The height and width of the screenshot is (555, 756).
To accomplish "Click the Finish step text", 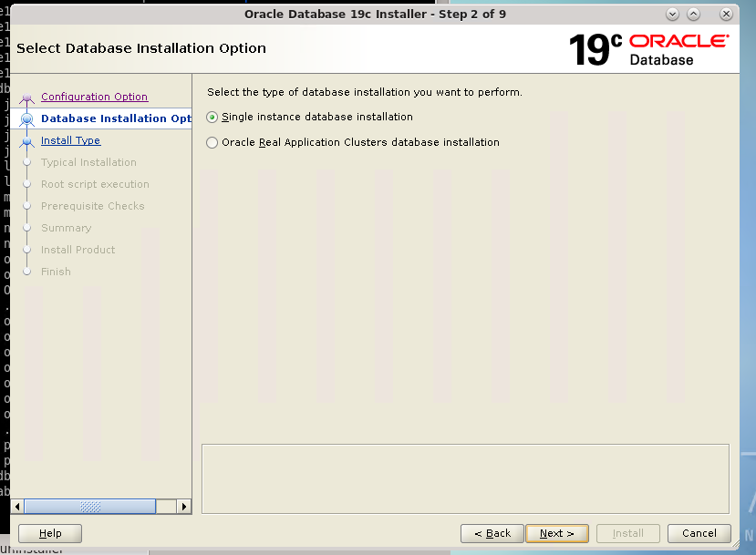I will click(x=56, y=272).
